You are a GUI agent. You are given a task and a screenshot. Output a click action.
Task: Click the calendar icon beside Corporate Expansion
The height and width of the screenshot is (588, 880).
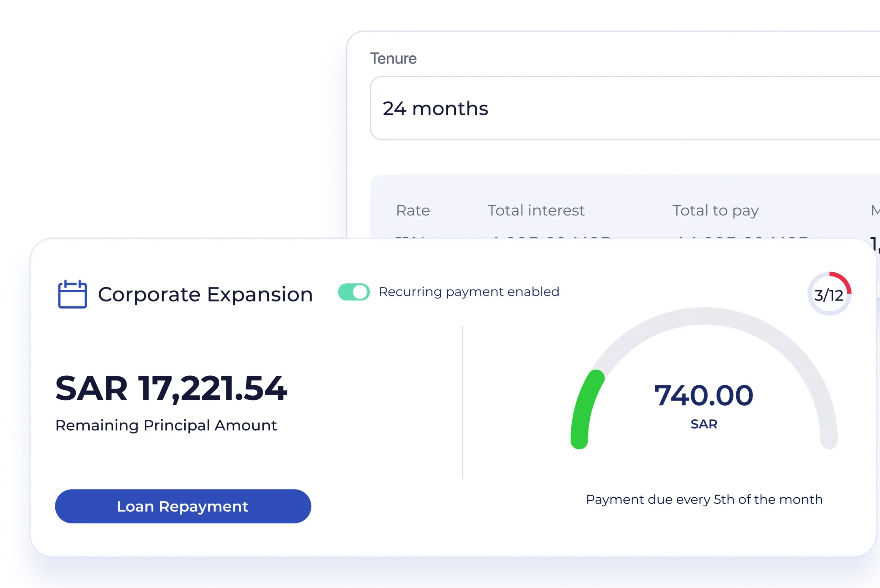click(73, 294)
